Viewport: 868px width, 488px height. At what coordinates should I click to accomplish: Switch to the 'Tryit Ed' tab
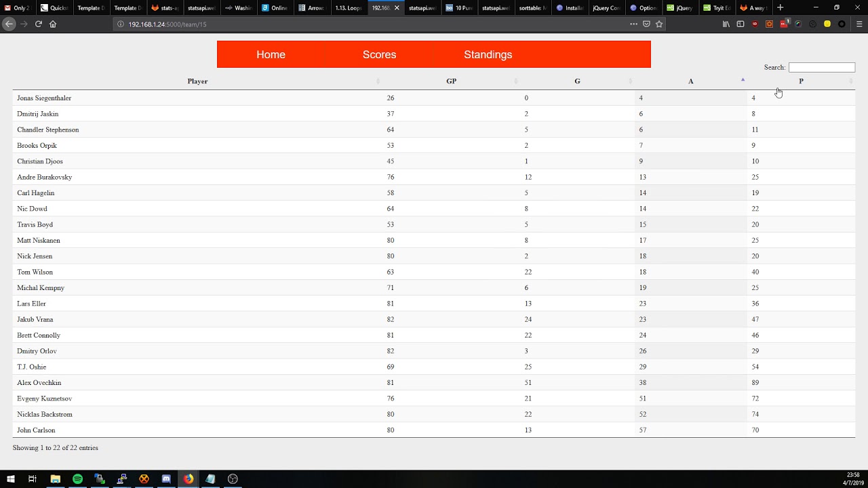[717, 7]
